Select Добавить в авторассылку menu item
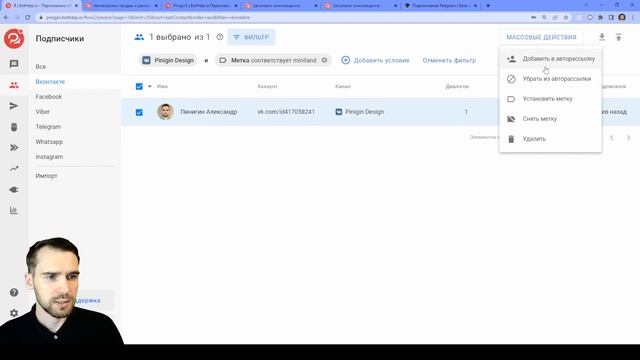This screenshot has height=360, width=640. pos(550,59)
